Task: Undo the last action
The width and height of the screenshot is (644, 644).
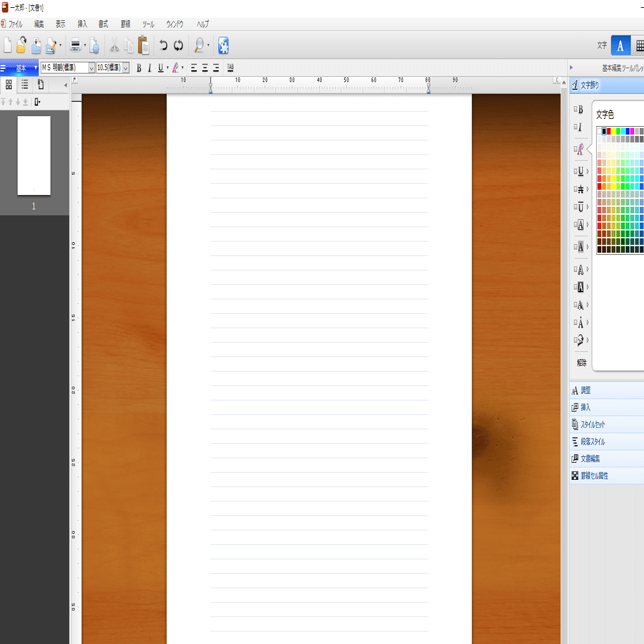Action: click(x=163, y=45)
